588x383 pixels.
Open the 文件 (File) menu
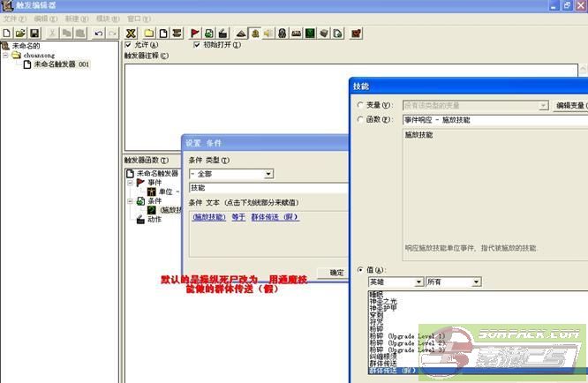pos(9,18)
